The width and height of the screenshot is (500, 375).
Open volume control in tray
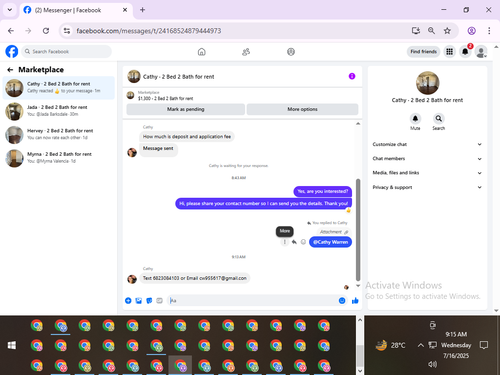[432, 364]
